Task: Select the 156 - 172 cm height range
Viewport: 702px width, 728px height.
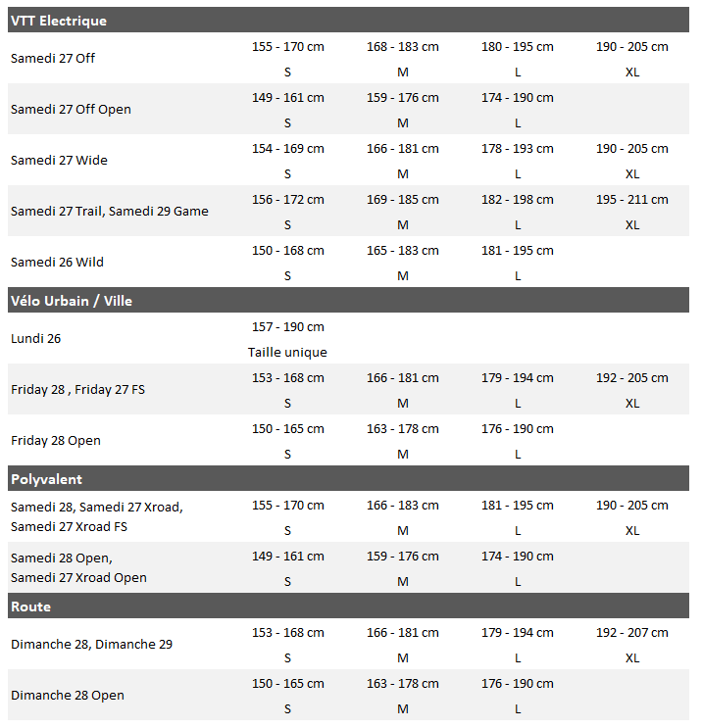Action: tap(287, 199)
